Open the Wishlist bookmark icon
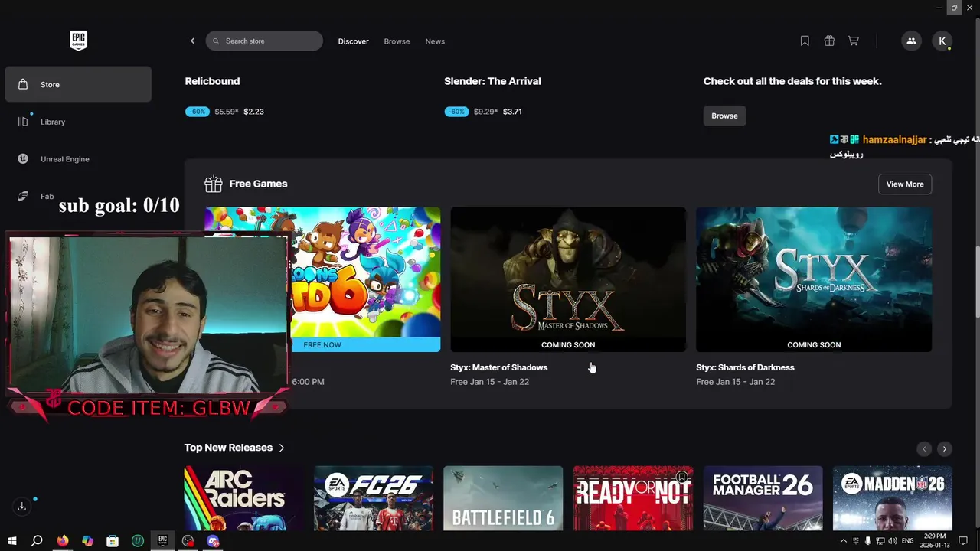 point(805,41)
